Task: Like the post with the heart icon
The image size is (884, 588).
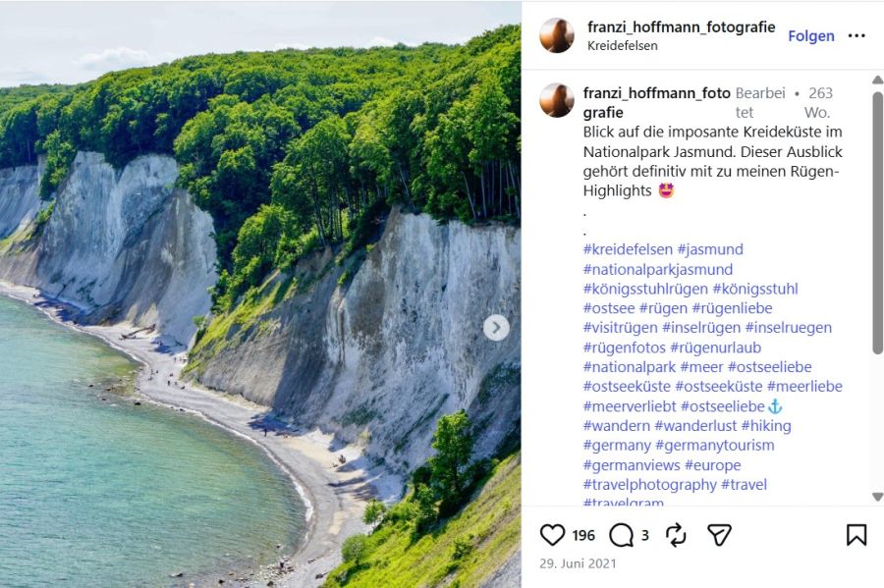Action: coord(552,534)
